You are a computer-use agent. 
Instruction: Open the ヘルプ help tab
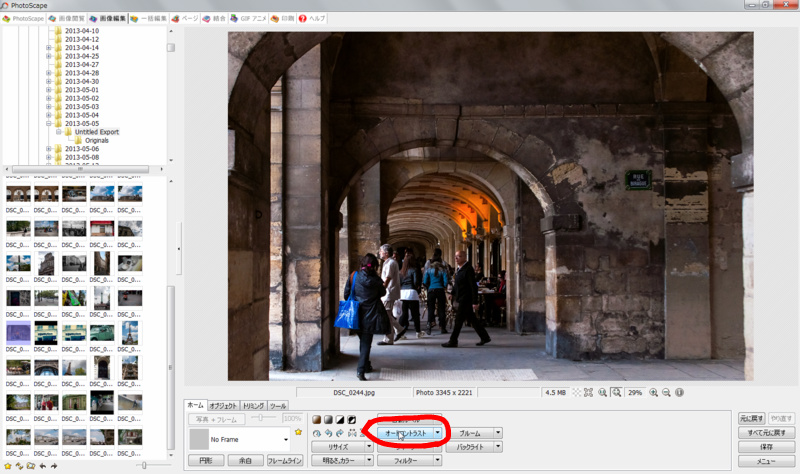tap(312, 18)
